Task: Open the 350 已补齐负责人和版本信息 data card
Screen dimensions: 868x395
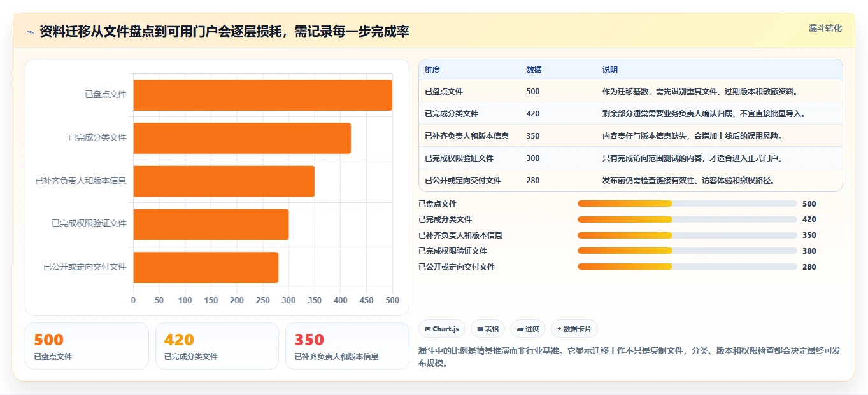Action: [348, 346]
